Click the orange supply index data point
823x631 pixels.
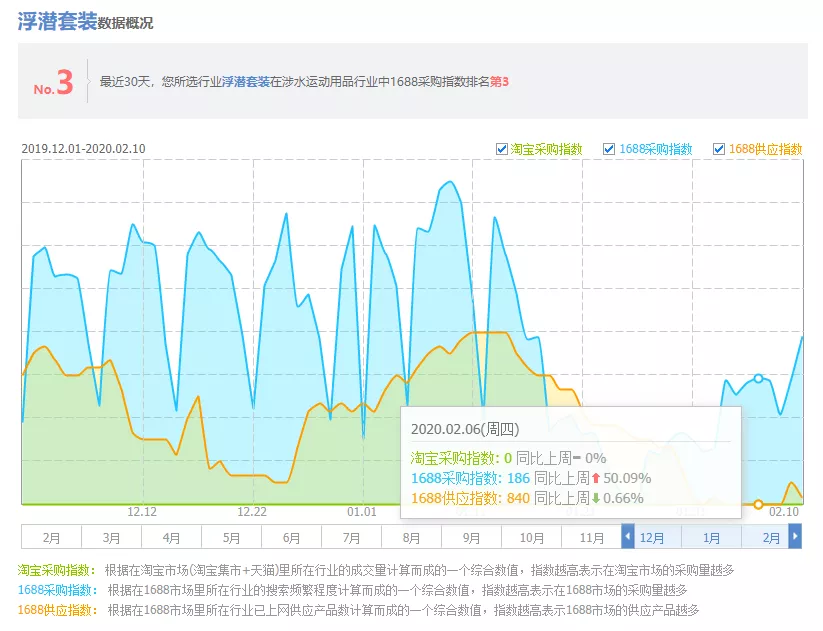point(758,504)
